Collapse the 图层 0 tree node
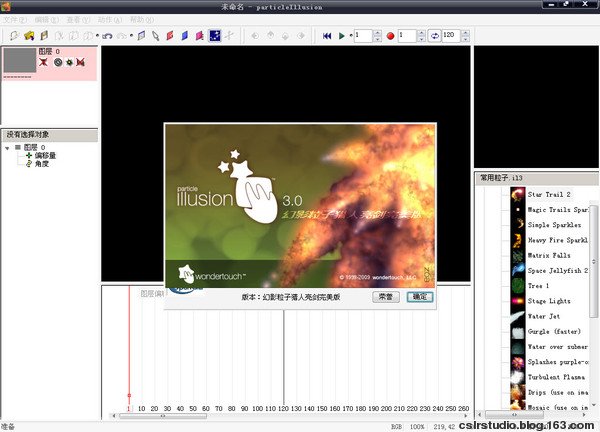600x432 pixels. tap(7, 148)
